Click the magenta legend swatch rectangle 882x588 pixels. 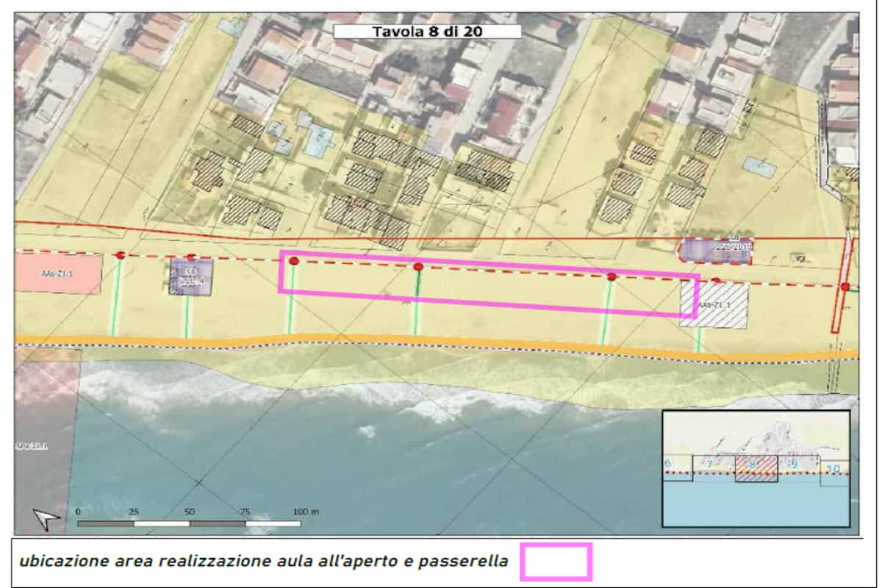556,562
